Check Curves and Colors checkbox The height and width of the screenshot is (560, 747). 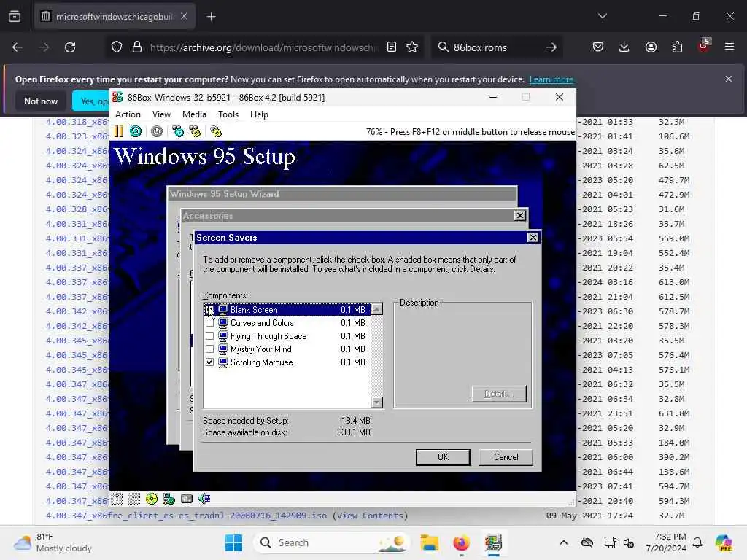(x=209, y=323)
